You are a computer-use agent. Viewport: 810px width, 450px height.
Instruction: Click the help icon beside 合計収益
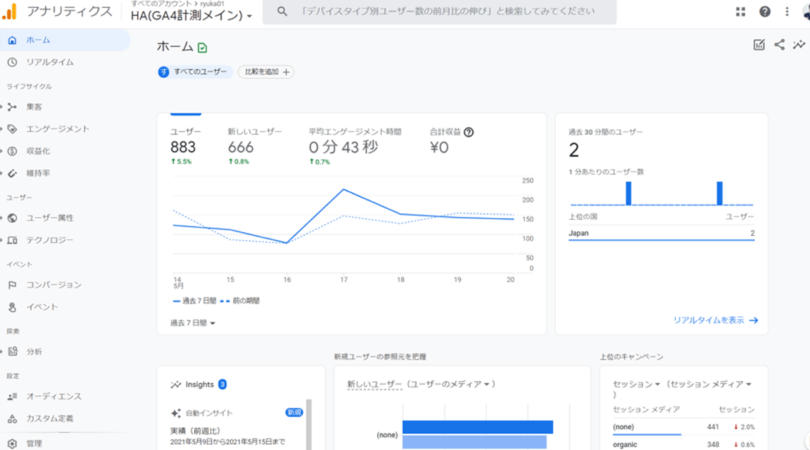point(469,132)
